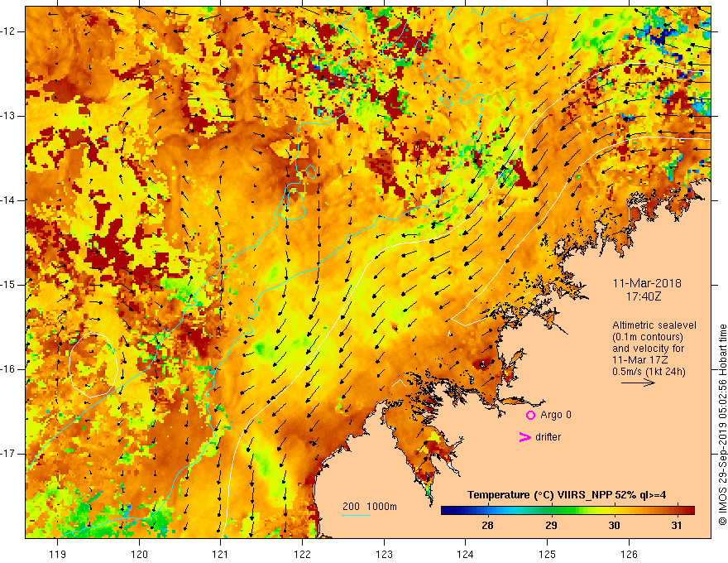Click latitude label -14 on axis

[x=9, y=200]
